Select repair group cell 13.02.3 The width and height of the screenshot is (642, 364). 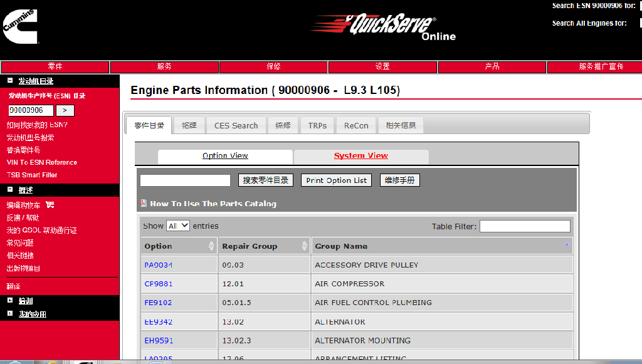[264, 340]
